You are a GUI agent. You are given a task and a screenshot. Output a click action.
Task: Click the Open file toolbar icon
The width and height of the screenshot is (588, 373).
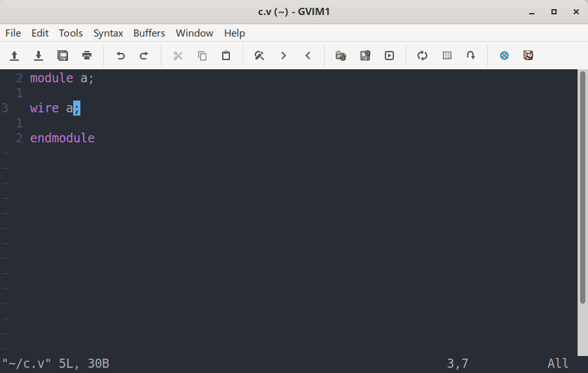tap(14, 56)
